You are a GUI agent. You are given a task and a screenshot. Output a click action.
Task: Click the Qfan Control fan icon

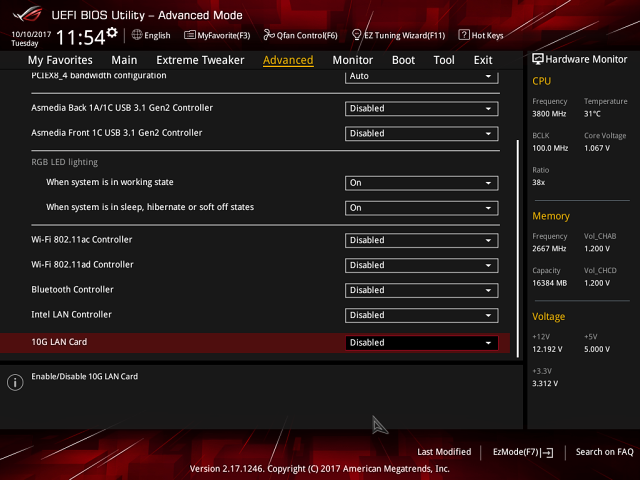269,35
